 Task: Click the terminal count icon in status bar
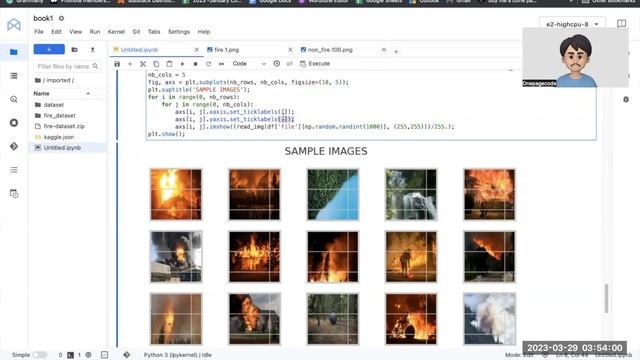pos(70,355)
